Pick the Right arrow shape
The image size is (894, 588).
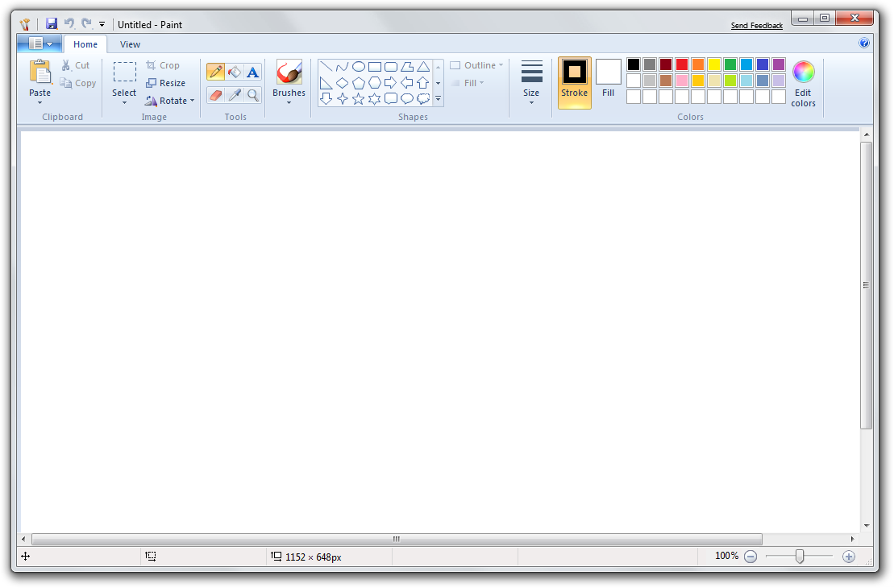[x=390, y=83]
